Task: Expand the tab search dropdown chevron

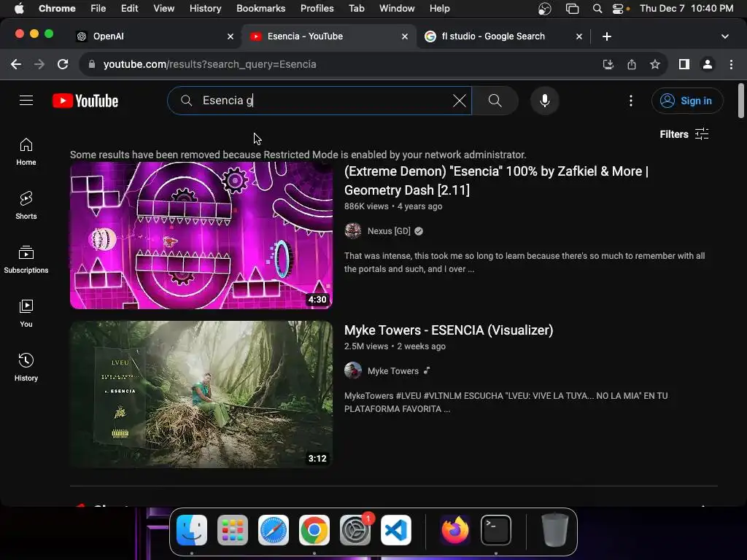Action: click(725, 36)
